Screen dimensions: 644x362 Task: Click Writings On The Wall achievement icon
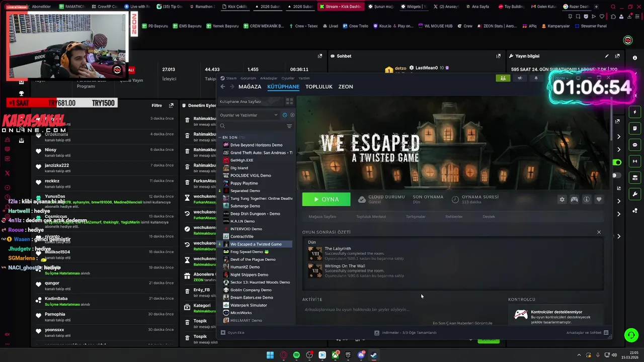tap(315, 270)
